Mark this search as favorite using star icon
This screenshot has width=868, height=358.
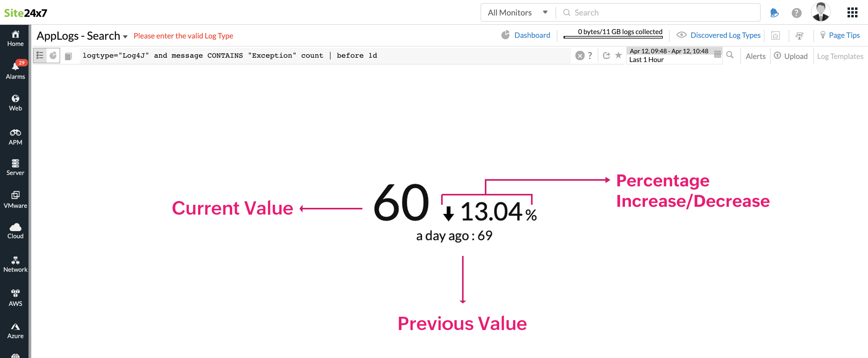click(618, 56)
